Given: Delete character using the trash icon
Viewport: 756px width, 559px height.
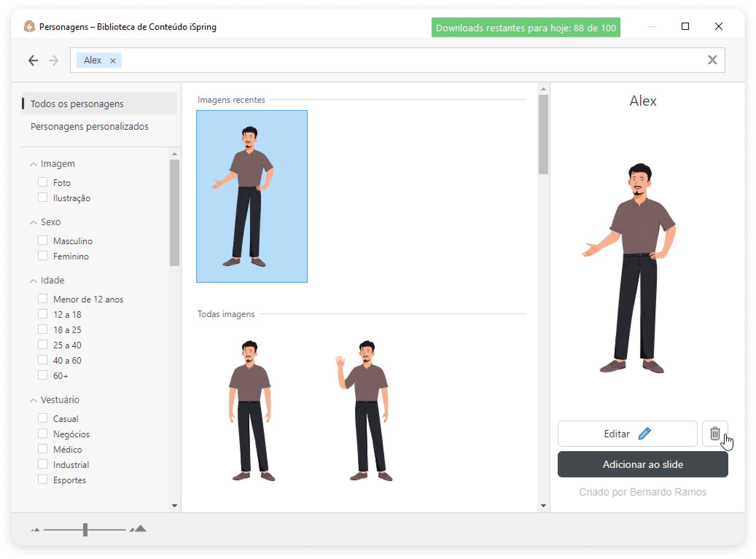Looking at the screenshot, I should [715, 434].
